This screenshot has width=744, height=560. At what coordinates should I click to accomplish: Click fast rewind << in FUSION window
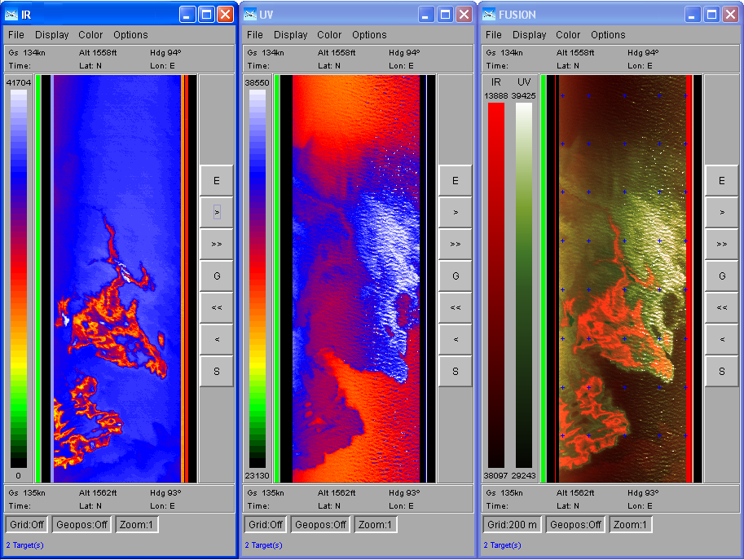point(722,307)
